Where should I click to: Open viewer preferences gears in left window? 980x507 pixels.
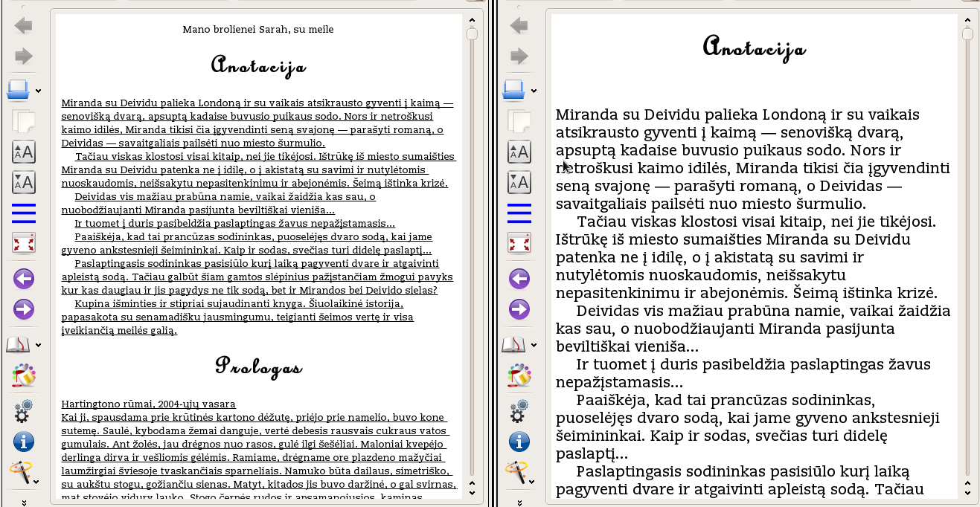[x=24, y=411]
